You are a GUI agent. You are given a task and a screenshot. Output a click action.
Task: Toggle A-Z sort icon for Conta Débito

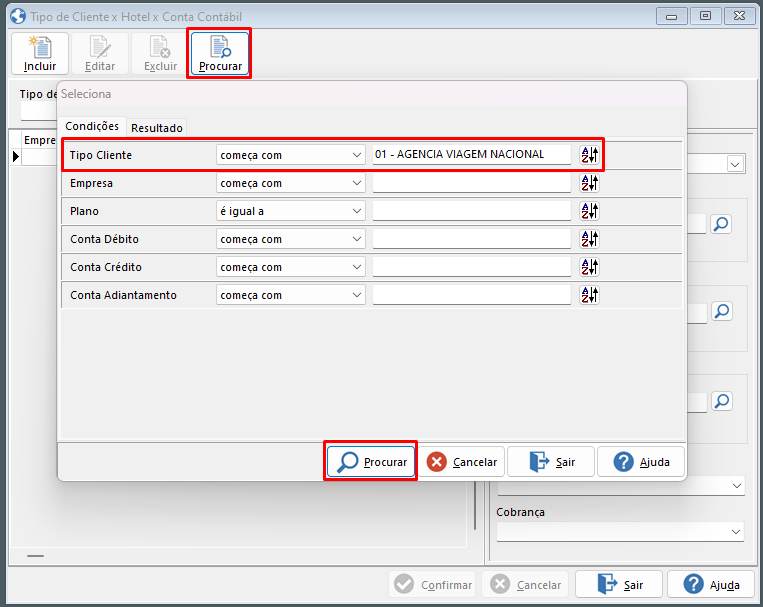pos(589,239)
